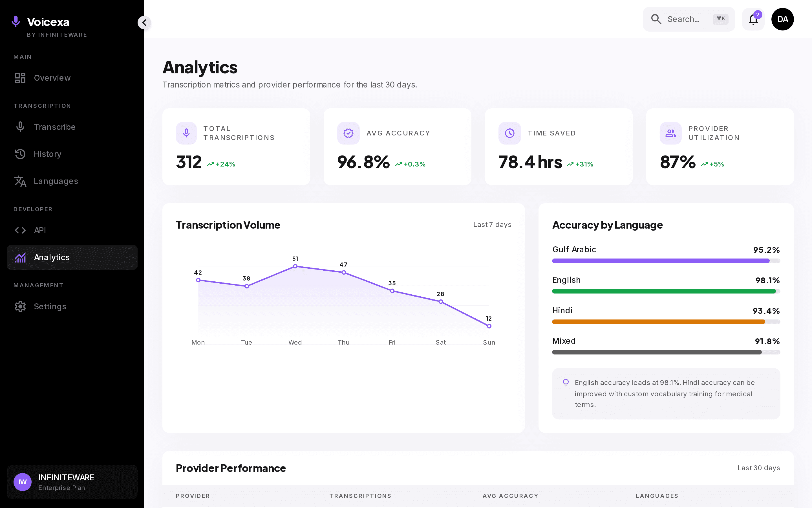Click the Avg Accuracy verified badge icon
812x508 pixels.
tap(348, 133)
